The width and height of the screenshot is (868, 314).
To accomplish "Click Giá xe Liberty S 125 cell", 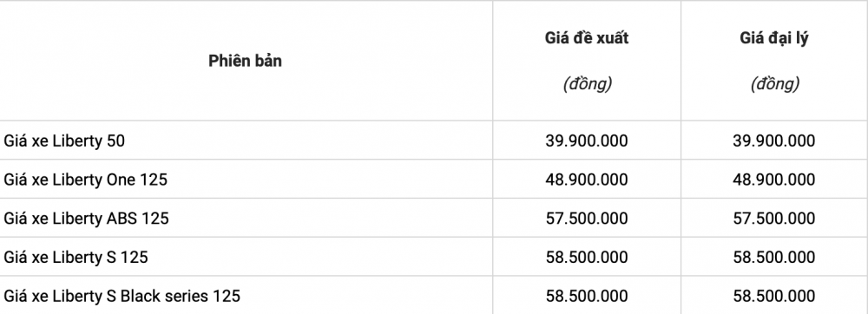I will (x=76, y=257).
